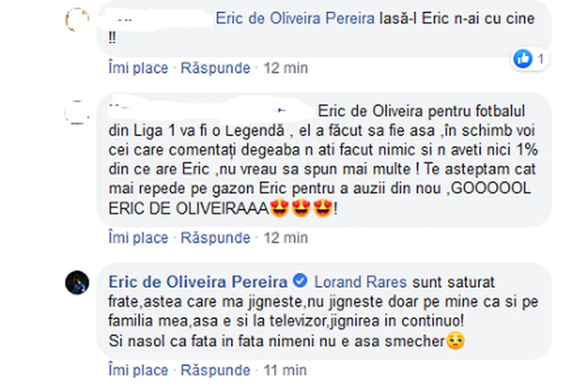Like the first comment with Îmi place
The width and height of the screenshot is (588, 392).
pos(138,68)
